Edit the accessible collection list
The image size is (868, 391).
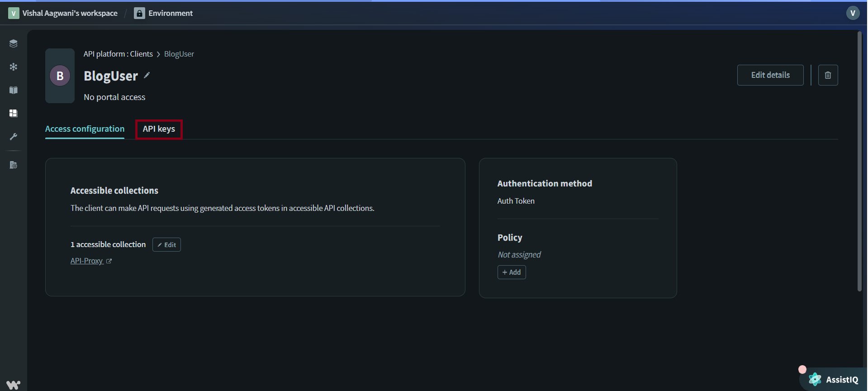166,245
